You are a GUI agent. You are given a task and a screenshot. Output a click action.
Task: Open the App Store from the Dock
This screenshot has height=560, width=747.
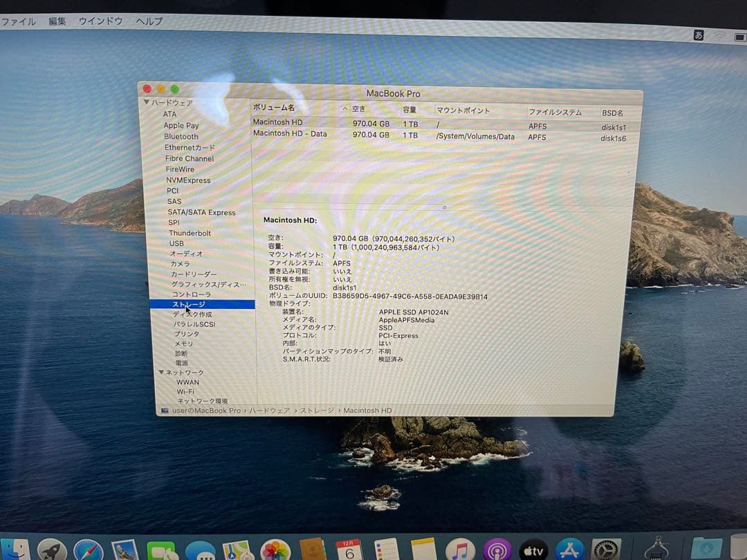[571, 550]
